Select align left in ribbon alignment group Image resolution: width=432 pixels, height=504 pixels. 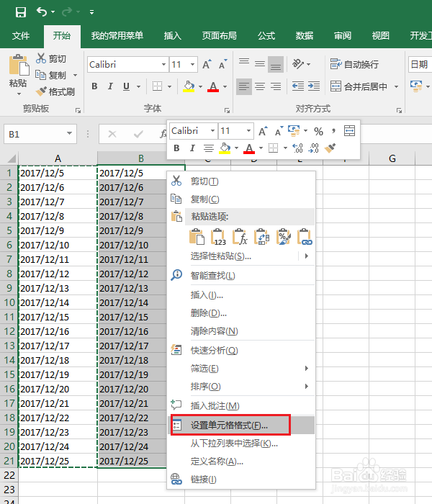[244, 86]
